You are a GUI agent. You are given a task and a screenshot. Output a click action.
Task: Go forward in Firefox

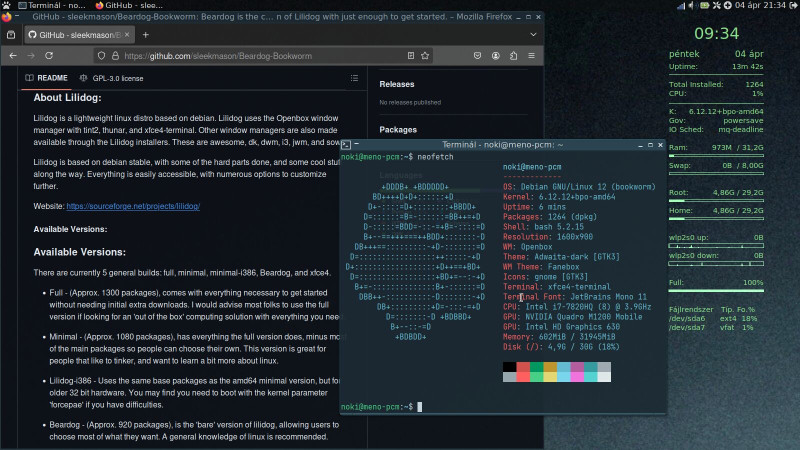coord(31,56)
